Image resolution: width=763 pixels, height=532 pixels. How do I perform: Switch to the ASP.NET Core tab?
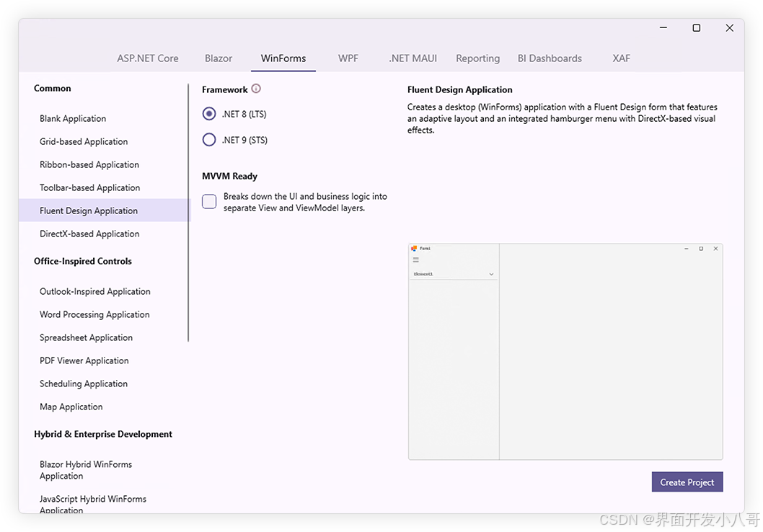[147, 58]
